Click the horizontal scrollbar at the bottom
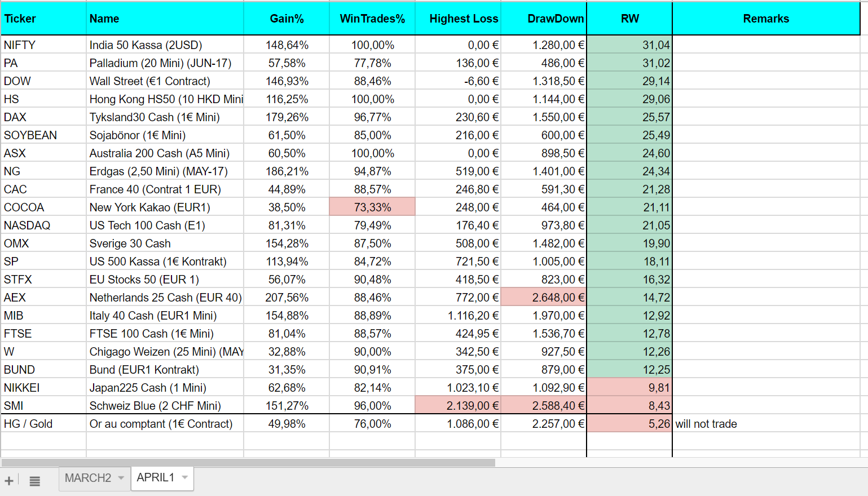The image size is (868, 496). click(248, 463)
